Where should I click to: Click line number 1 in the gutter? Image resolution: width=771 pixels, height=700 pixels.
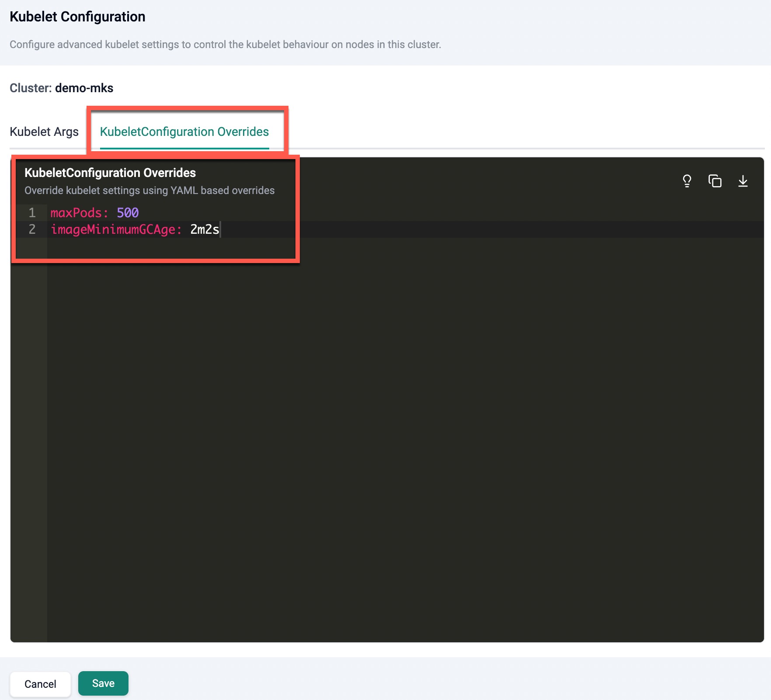tap(32, 213)
